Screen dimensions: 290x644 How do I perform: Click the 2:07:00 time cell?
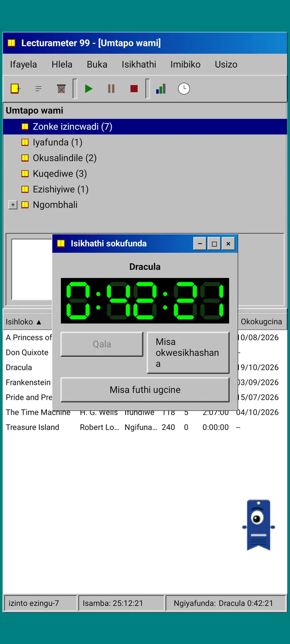coord(215,412)
